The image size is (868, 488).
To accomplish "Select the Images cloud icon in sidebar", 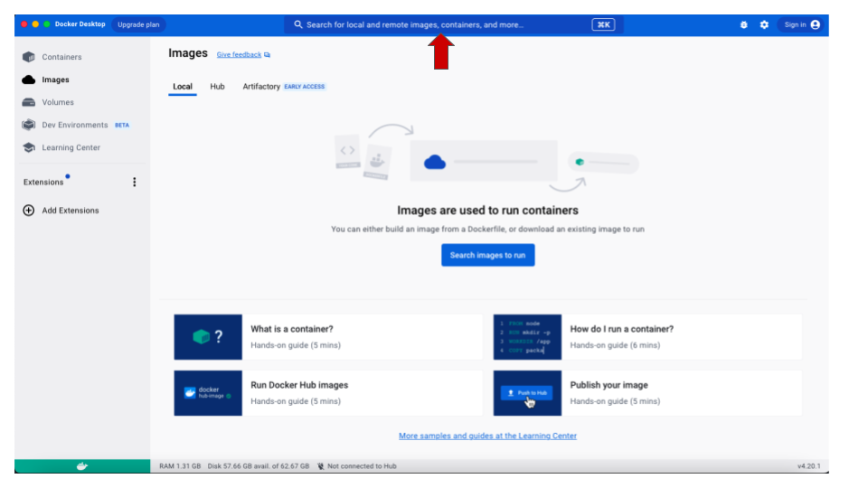I will tap(29, 80).
